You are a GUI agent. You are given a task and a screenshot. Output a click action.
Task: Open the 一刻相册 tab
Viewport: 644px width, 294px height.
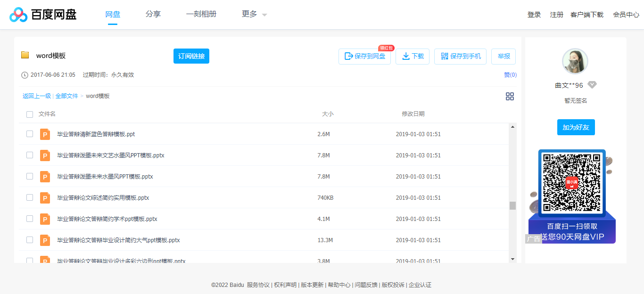click(x=201, y=14)
